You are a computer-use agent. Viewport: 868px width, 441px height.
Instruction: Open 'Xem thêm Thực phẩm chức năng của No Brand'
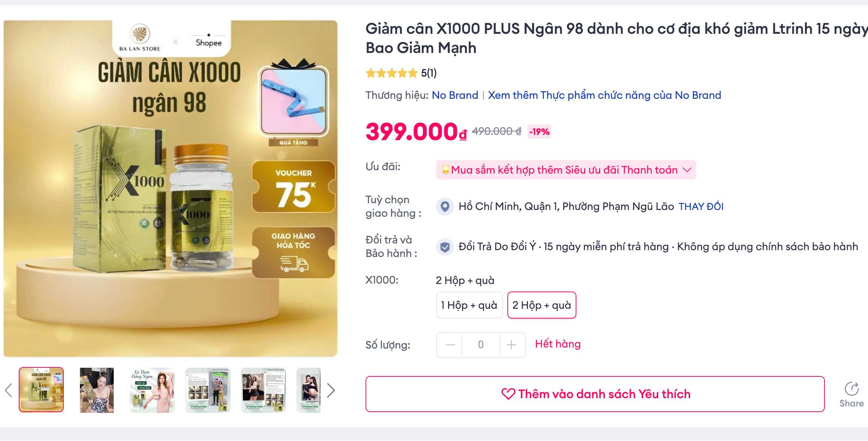tap(604, 95)
